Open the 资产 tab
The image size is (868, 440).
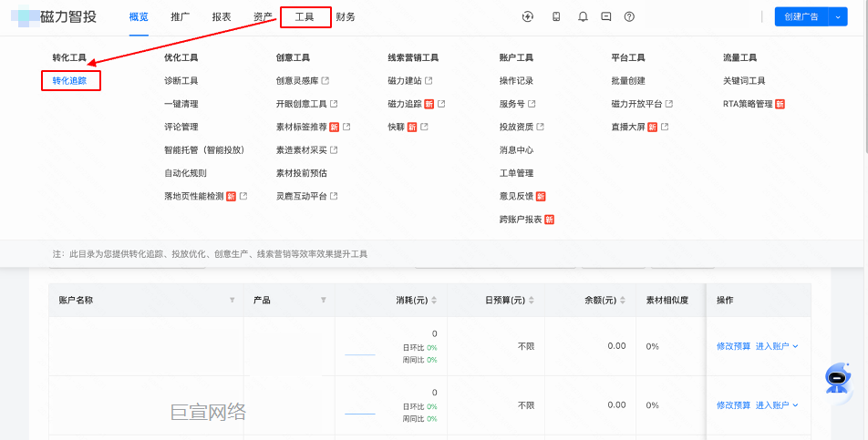coord(263,17)
